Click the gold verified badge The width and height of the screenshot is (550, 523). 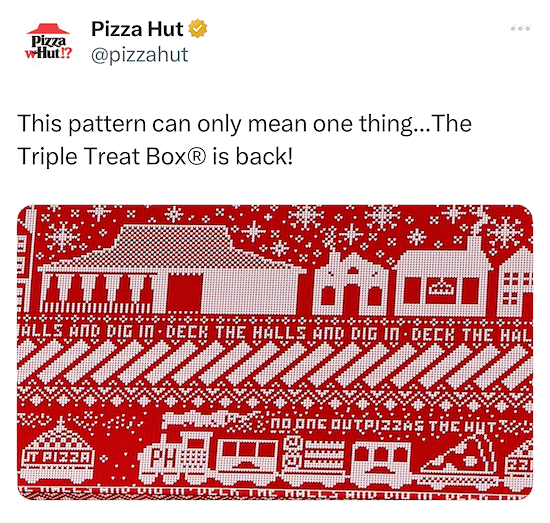point(198,29)
